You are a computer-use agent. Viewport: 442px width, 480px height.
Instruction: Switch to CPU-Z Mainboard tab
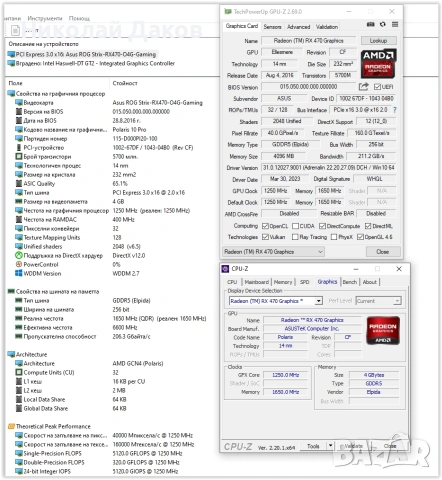[256, 282]
